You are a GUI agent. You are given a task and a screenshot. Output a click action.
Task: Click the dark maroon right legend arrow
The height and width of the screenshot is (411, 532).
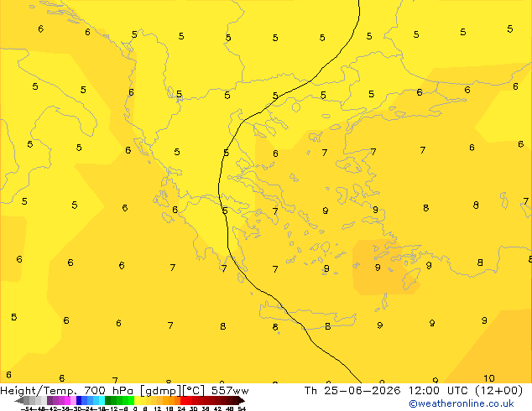click(242, 401)
